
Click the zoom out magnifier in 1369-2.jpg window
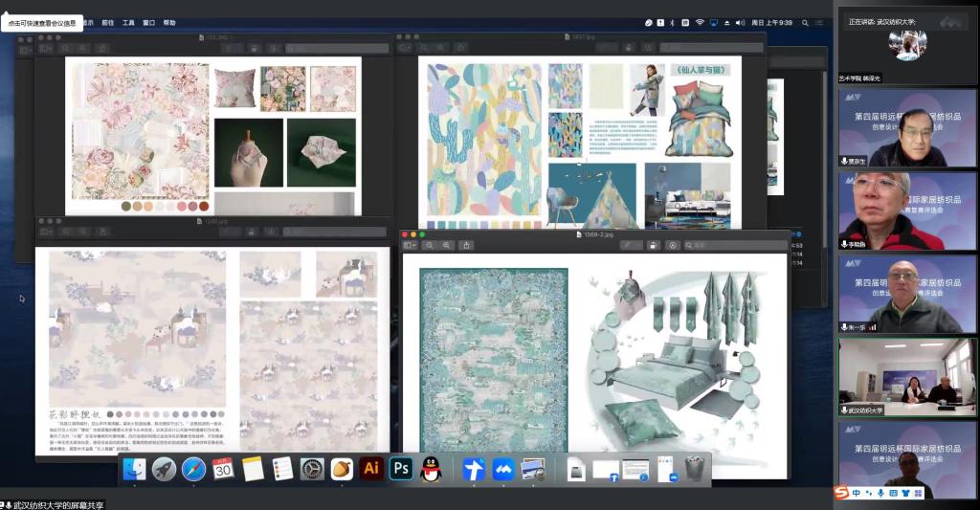[430, 245]
